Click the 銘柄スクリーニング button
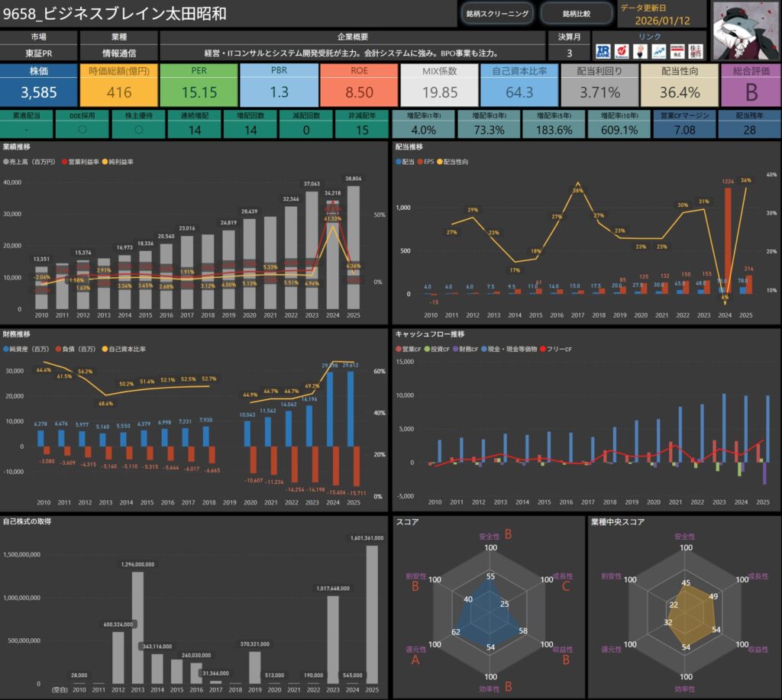This screenshot has width=782, height=700. pyautogui.click(x=496, y=14)
